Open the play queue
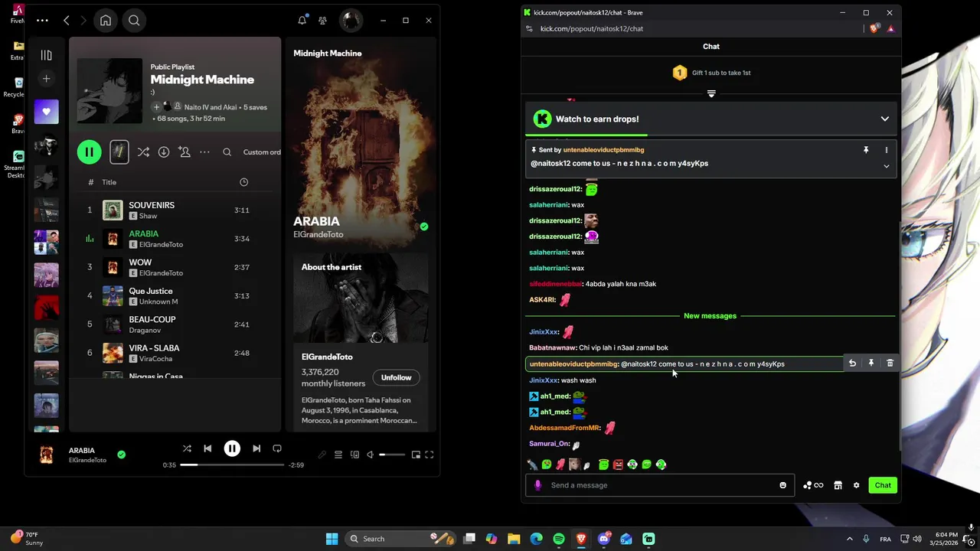 tap(338, 455)
